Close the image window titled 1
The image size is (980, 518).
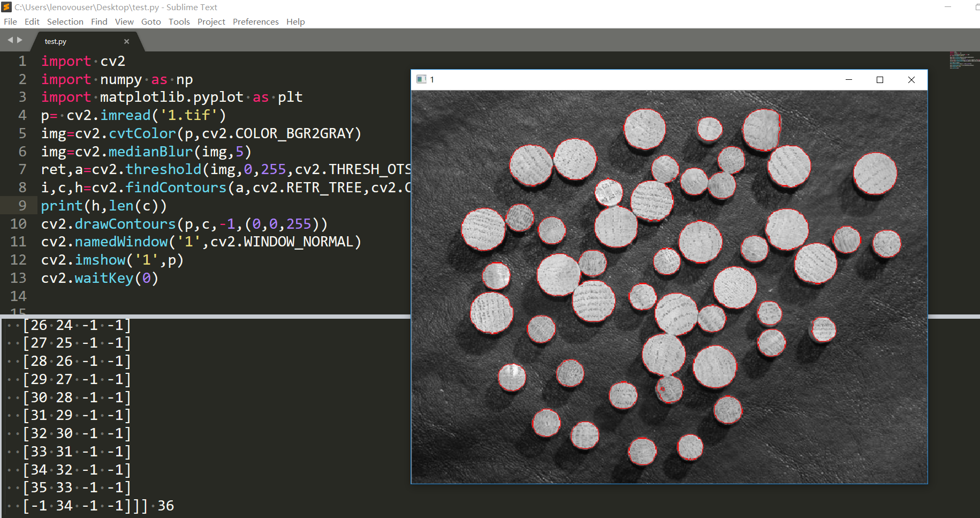(x=911, y=79)
